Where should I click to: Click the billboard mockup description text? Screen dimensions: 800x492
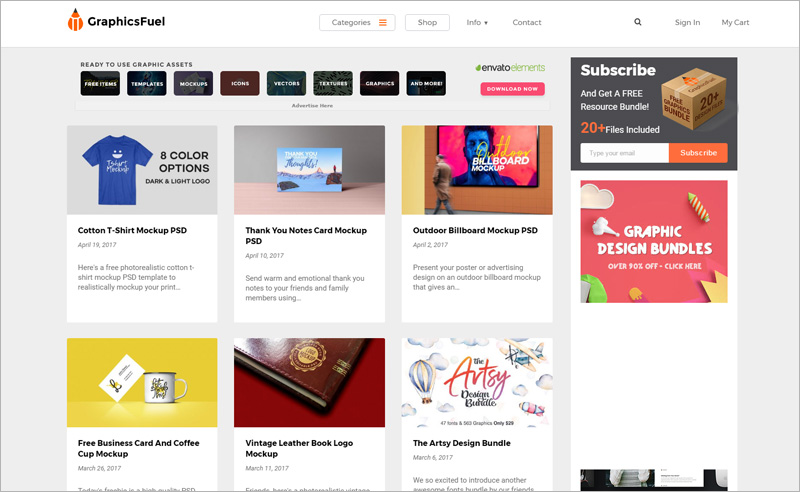477,277
